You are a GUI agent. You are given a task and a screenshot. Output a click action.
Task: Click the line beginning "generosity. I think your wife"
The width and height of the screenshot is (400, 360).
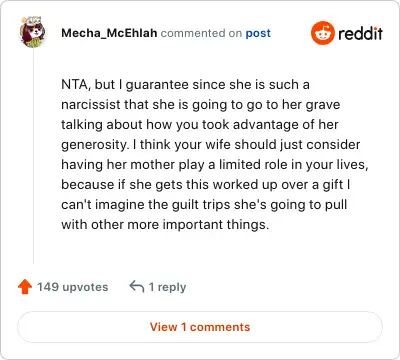click(x=211, y=145)
